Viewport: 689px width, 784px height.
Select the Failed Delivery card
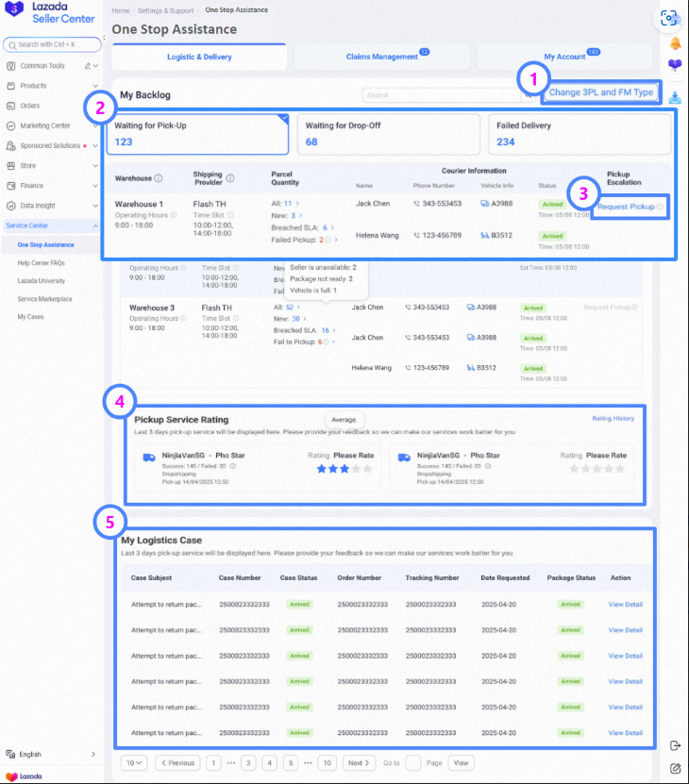click(578, 134)
